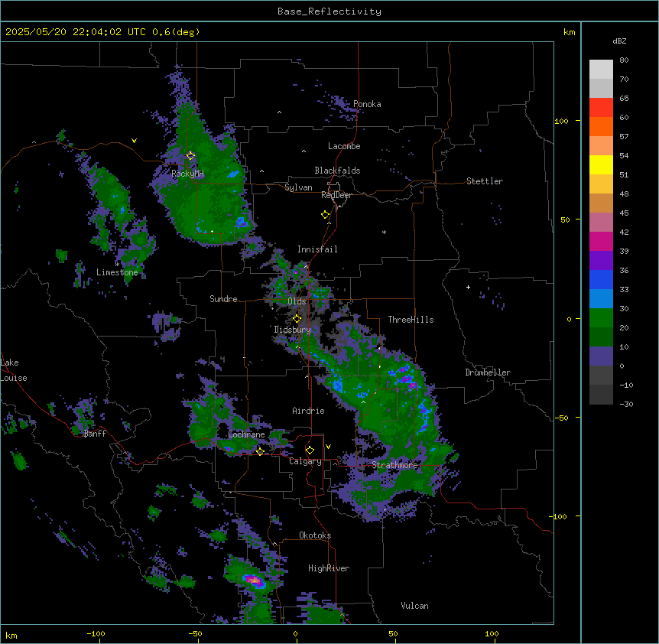
Task: Click the Ponoka city label
Action: pos(367,104)
